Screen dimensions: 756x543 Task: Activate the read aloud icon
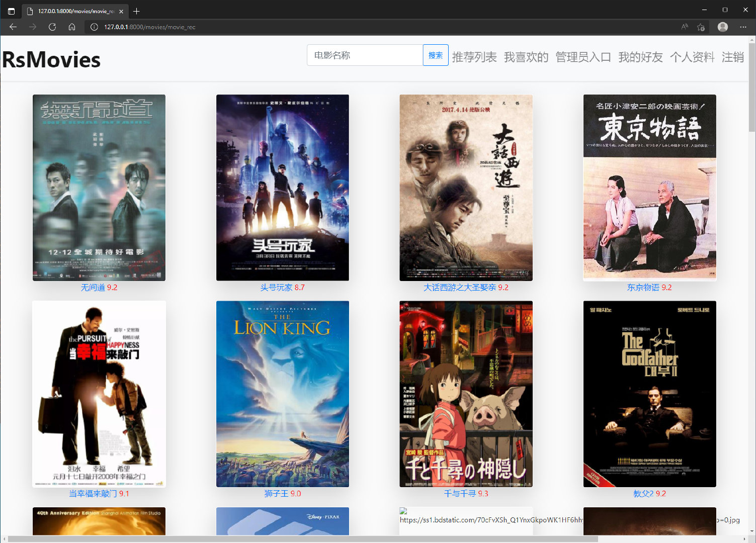point(685,27)
